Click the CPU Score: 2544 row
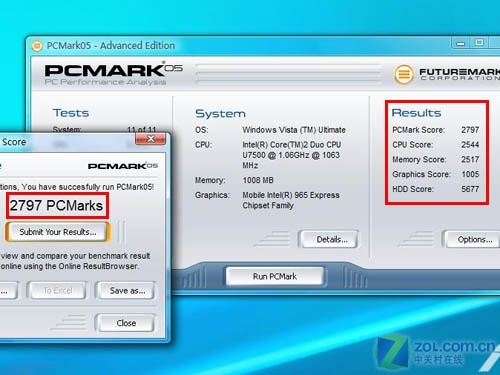The height and width of the screenshot is (375, 500). (x=435, y=145)
